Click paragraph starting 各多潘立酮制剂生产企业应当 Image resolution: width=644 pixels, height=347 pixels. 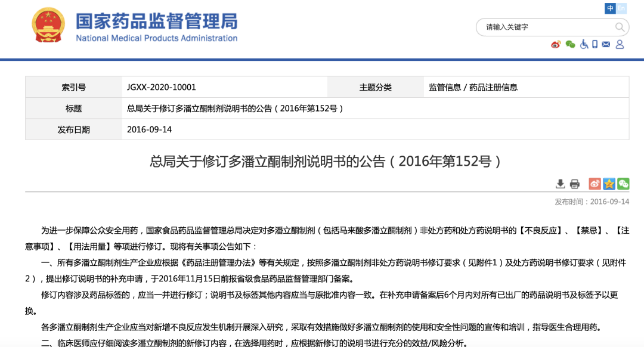click(x=323, y=327)
